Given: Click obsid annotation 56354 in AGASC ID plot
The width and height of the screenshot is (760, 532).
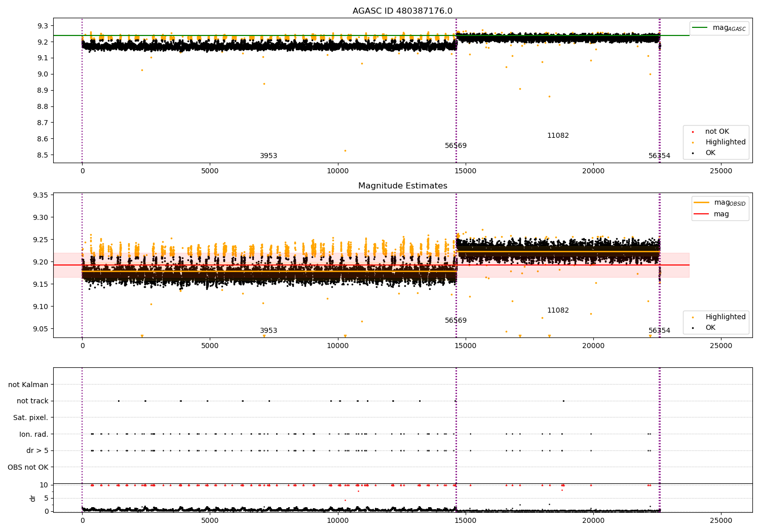Looking at the screenshot, I should [x=659, y=156].
